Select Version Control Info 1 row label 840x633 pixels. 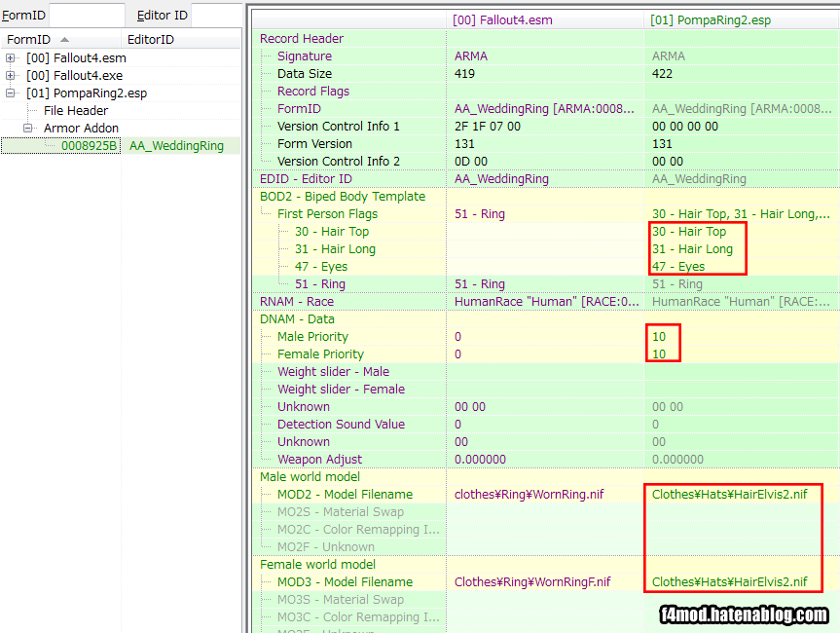(x=339, y=127)
